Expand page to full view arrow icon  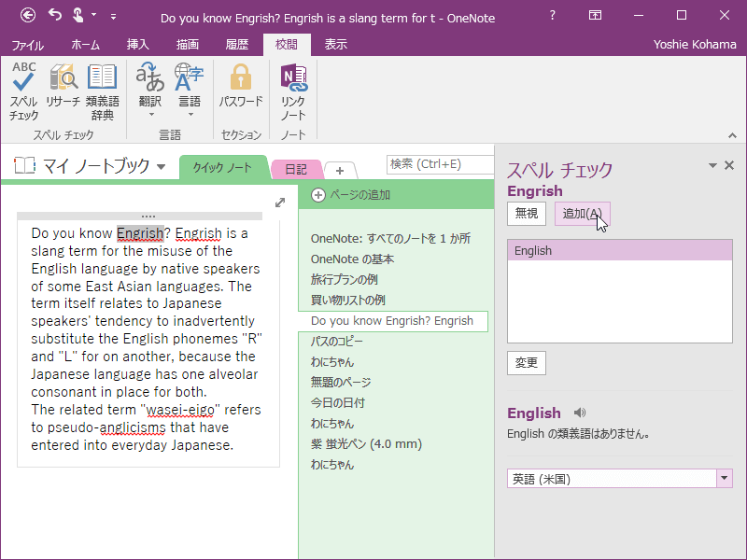(280, 203)
